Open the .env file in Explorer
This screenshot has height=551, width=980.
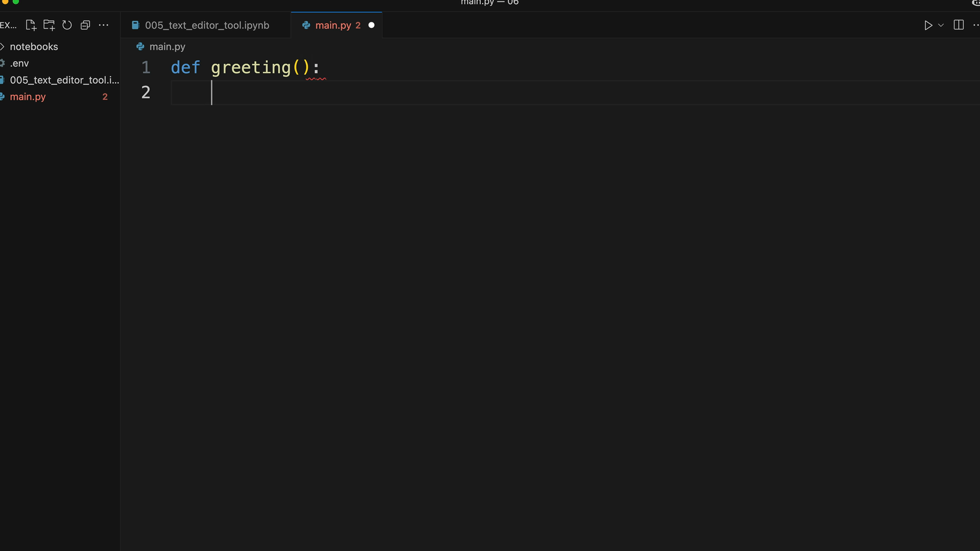(19, 63)
